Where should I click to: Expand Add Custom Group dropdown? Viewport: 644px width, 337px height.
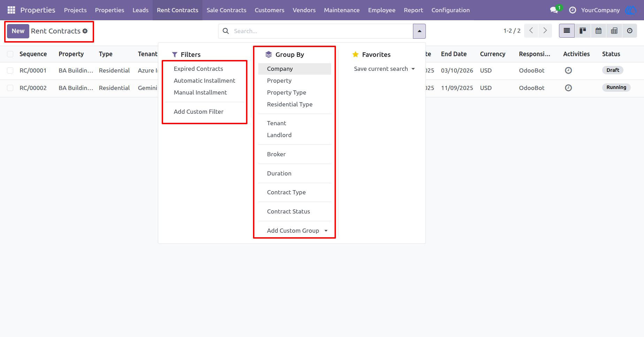click(297, 231)
